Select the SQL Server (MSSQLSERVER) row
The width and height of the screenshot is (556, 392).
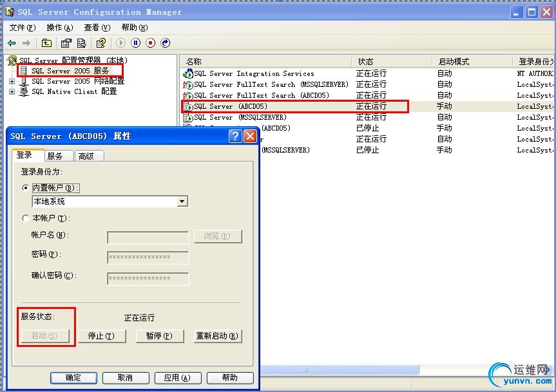point(368,118)
